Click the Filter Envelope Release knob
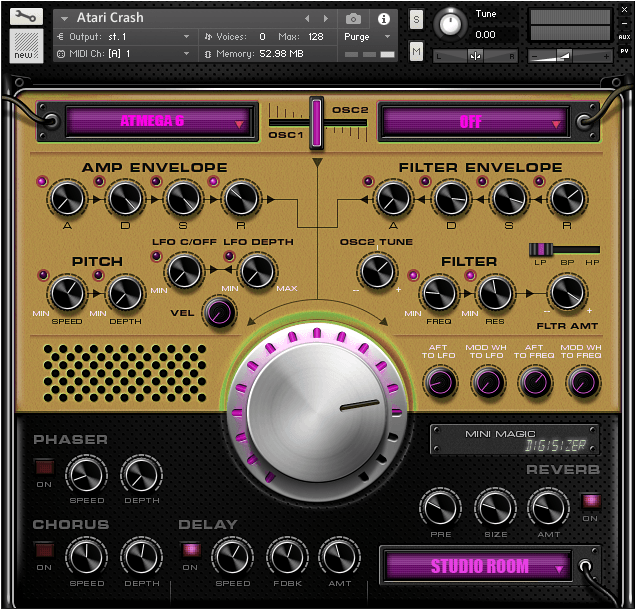This screenshot has width=635, height=609. [567, 199]
